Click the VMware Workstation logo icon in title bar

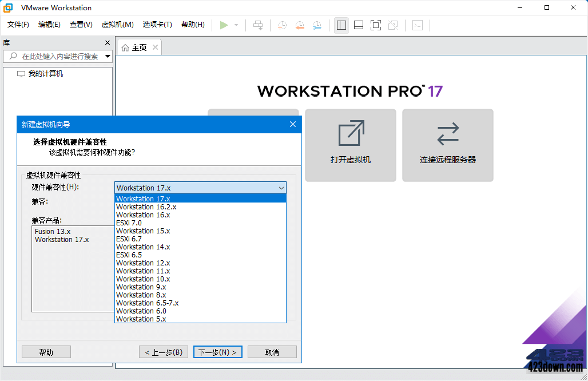7,7
